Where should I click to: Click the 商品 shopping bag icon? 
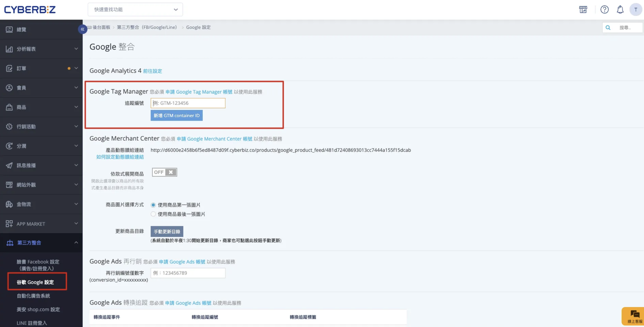(9, 107)
